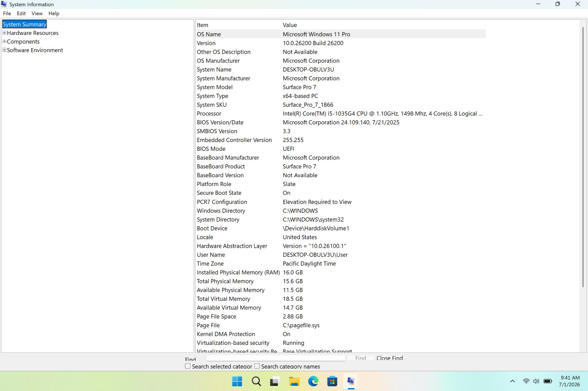Open Task View from taskbar
This screenshot has width=588, height=391.
[275, 381]
